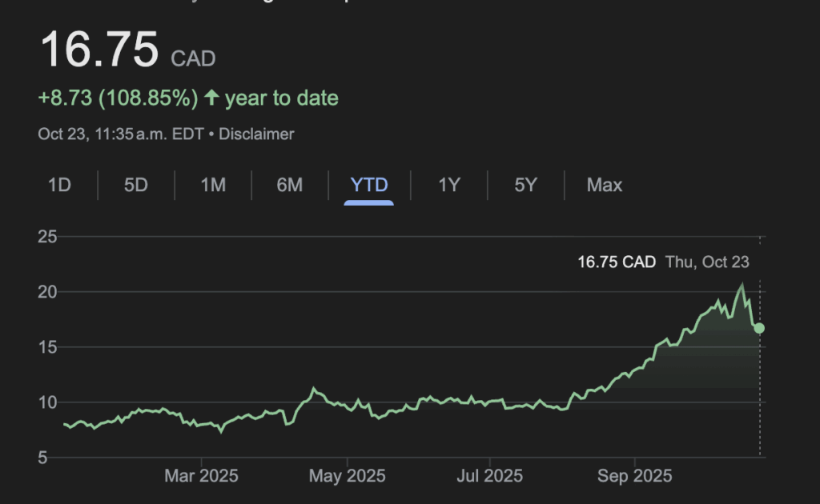Open the Disclaimer link
Screen dimensions: 820x504
point(256,134)
